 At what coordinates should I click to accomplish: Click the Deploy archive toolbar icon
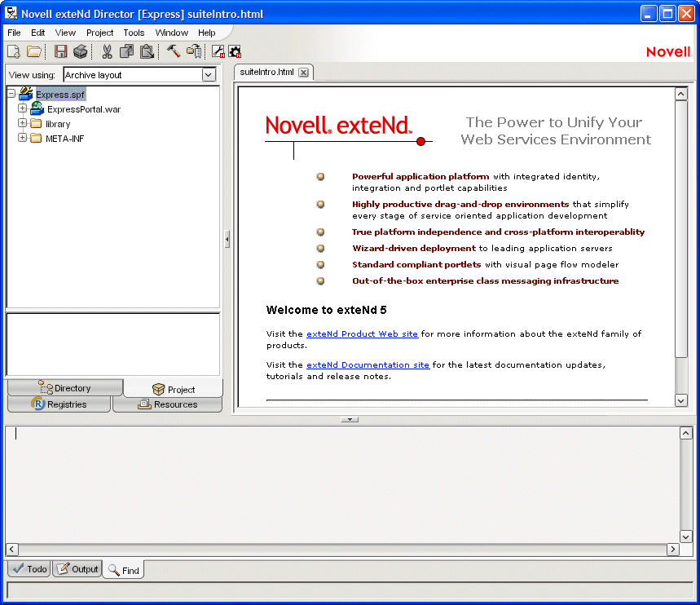pyautogui.click(x=194, y=51)
